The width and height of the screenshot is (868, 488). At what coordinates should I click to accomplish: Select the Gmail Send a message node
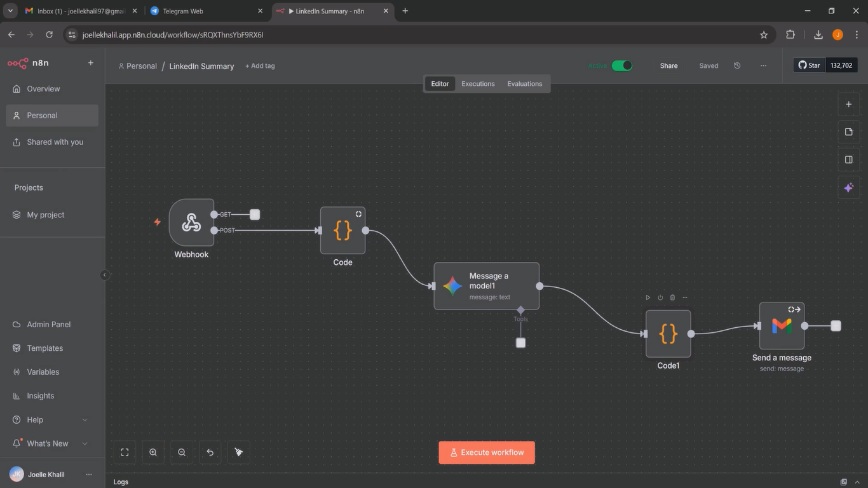(x=782, y=326)
